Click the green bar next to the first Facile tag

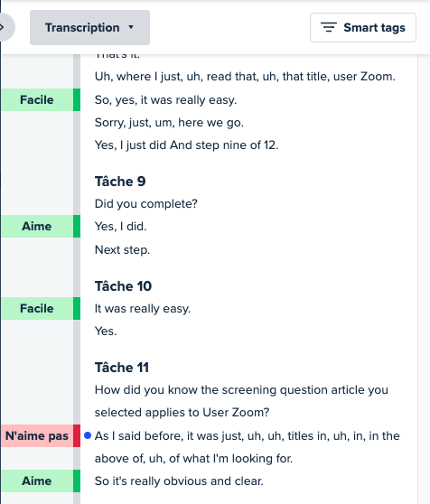[x=77, y=100]
